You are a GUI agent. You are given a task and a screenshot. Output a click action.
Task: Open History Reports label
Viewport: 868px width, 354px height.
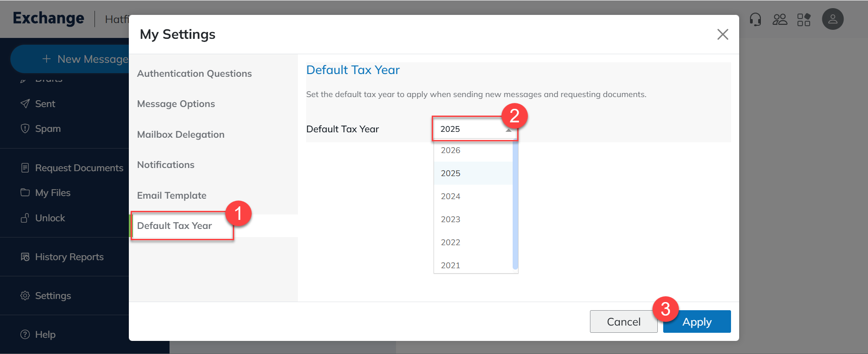click(x=70, y=257)
